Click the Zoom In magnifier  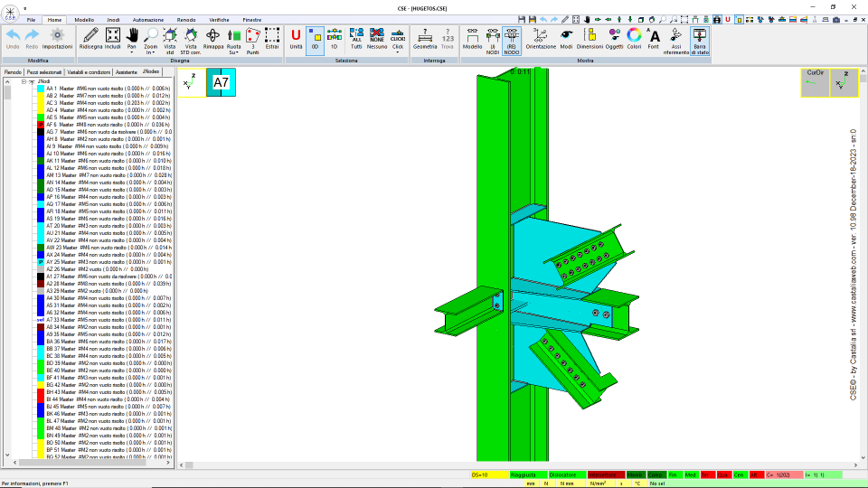[x=151, y=36]
